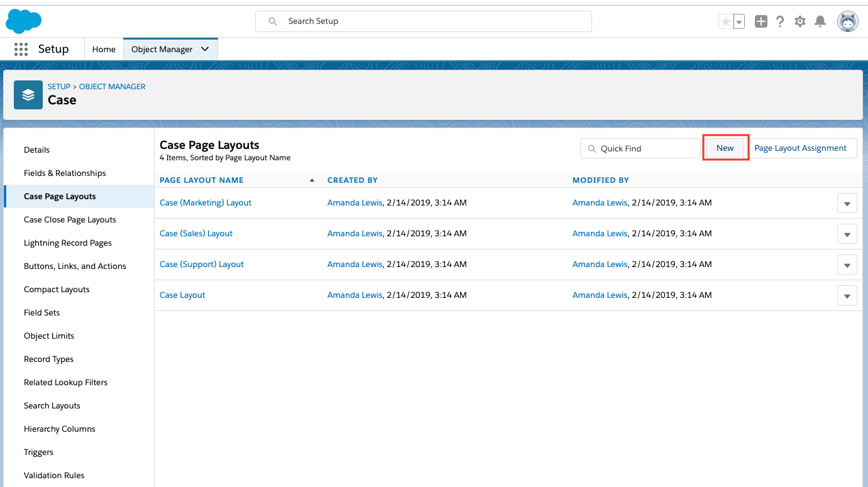Screen dimensions: 868x487
Task: Open the favorites list dropdown arrow
Action: (739, 21)
